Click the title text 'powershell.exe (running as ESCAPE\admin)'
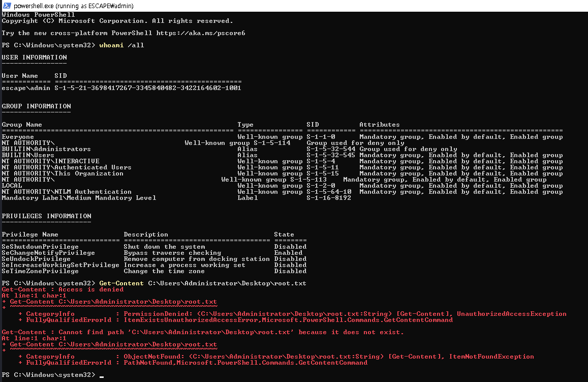The height and width of the screenshot is (382, 588). 74,6
